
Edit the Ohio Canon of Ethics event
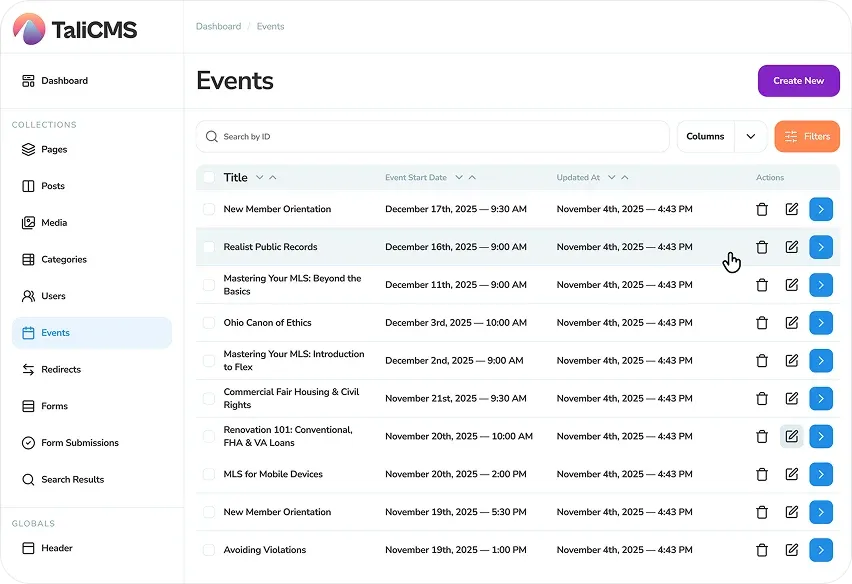tap(792, 323)
